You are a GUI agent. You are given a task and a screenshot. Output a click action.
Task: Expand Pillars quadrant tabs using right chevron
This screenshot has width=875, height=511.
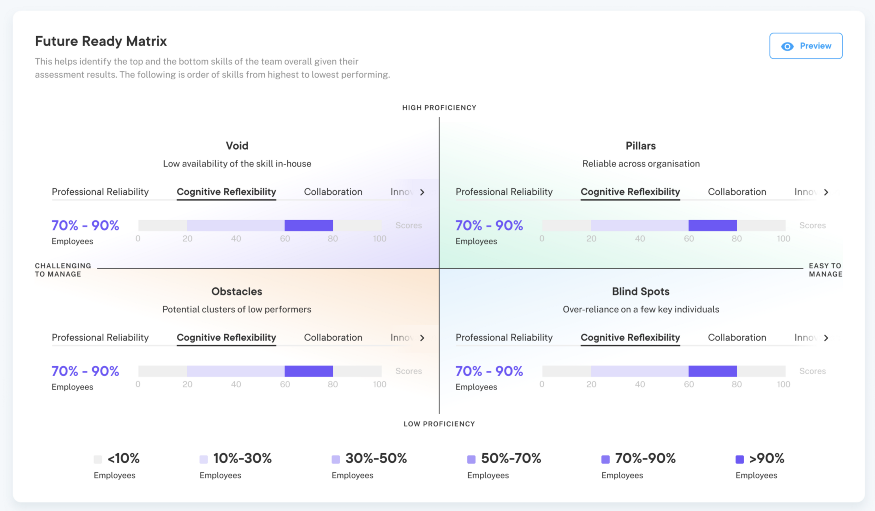tap(825, 192)
